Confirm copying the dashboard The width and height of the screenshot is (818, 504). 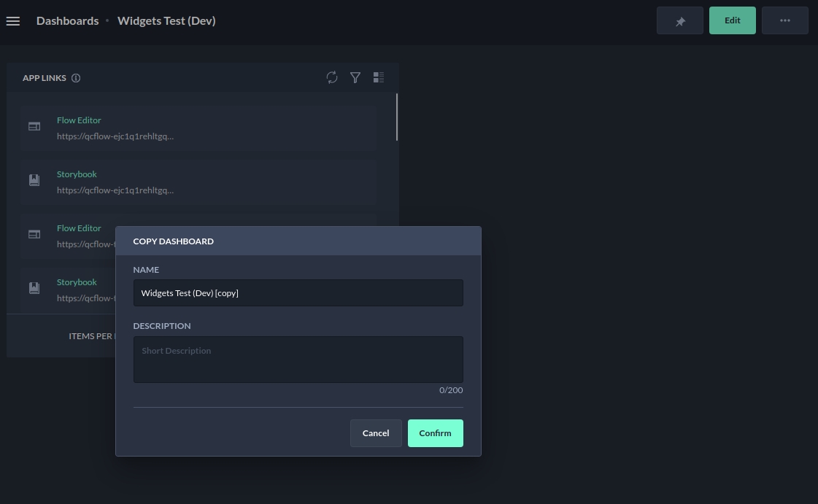(x=435, y=433)
